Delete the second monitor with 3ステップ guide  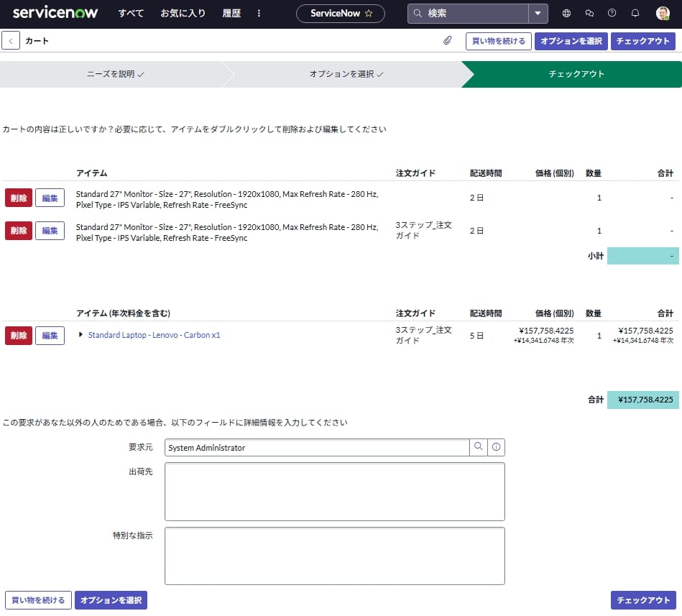(19, 231)
